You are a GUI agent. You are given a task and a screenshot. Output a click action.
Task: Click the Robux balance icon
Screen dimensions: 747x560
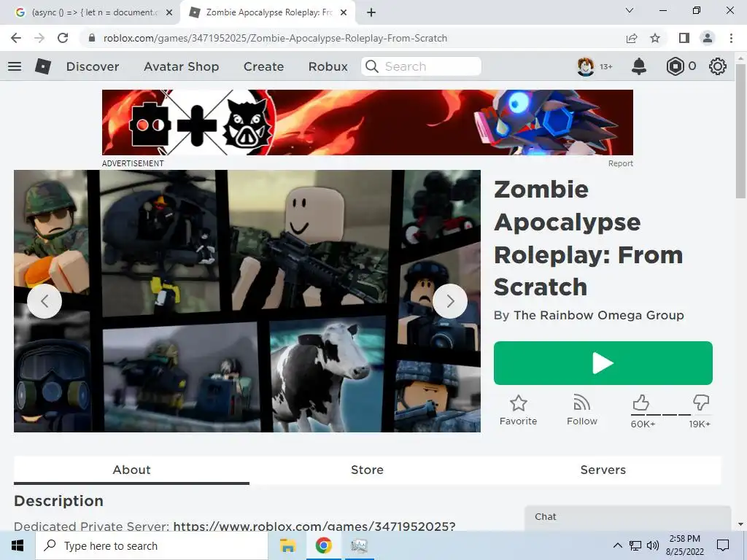[x=675, y=66]
